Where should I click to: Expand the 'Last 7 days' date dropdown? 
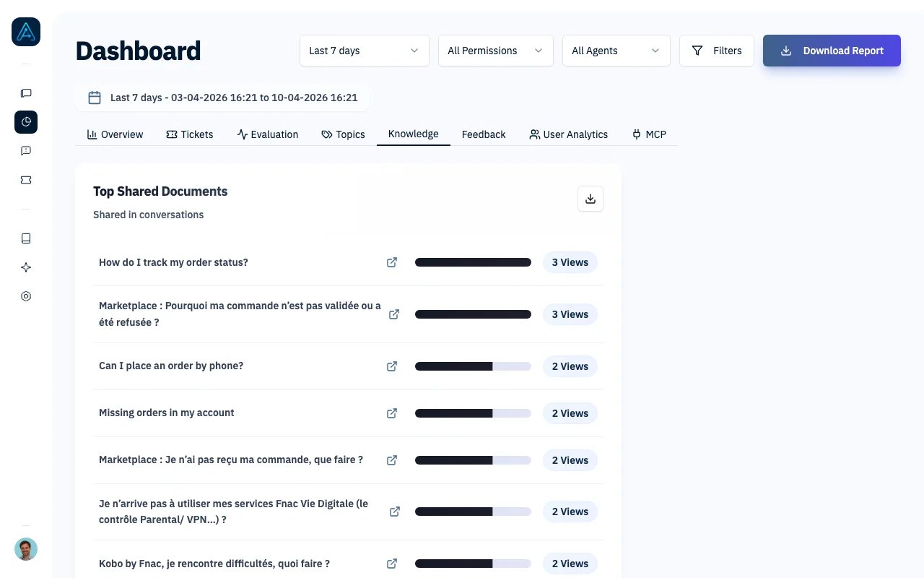coord(365,51)
